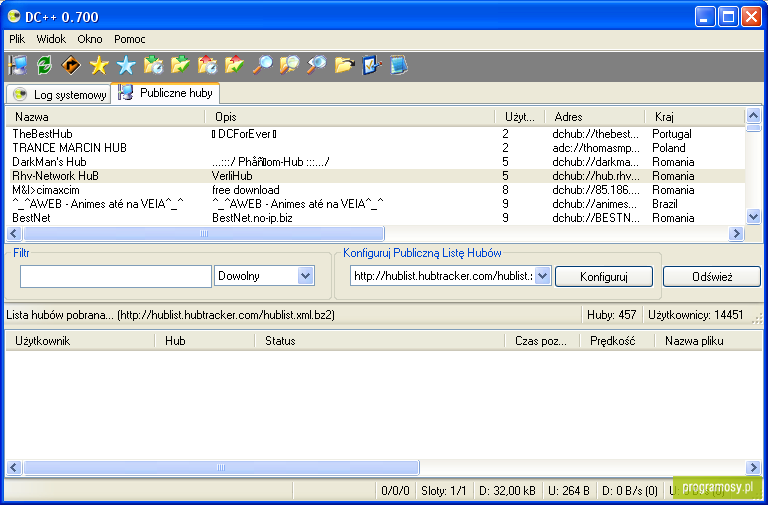This screenshot has height=505, width=768.
Task: Click the Huby: 457 status text
Action: [x=611, y=315]
